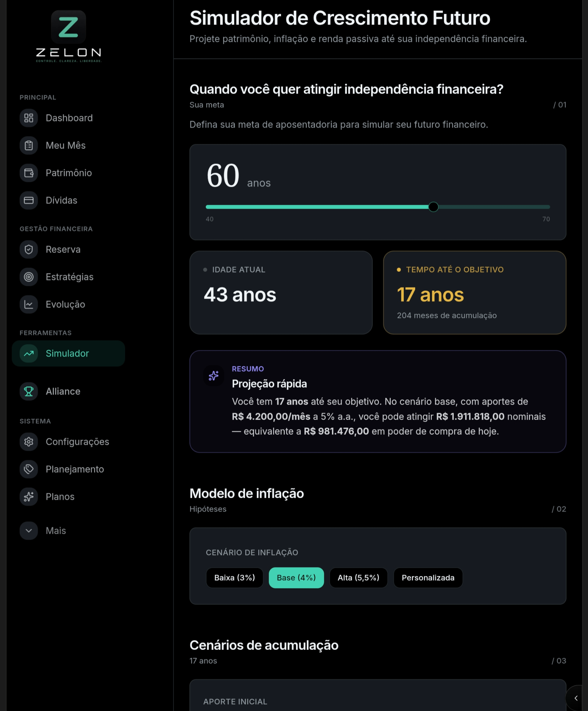Open the Estratégias target icon

pos(28,277)
